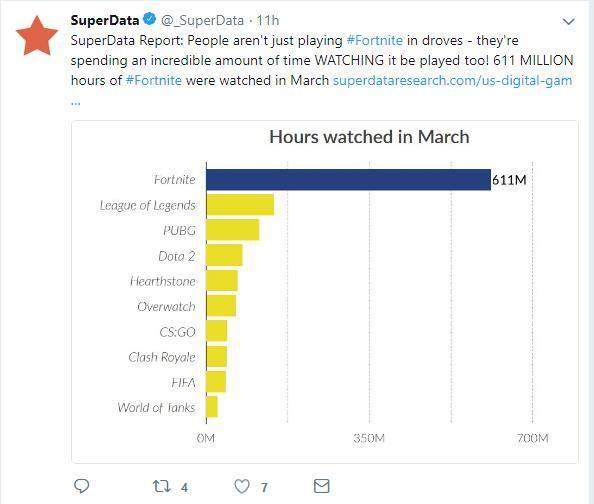Open the superdataresearch.com link
The width and height of the screenshot is (594, 504).
(452, 80)
